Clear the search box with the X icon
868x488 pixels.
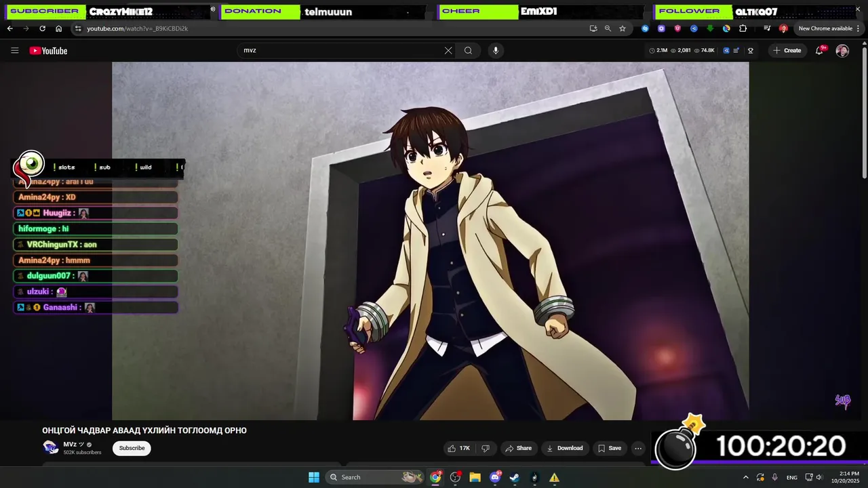coord(448,50)
